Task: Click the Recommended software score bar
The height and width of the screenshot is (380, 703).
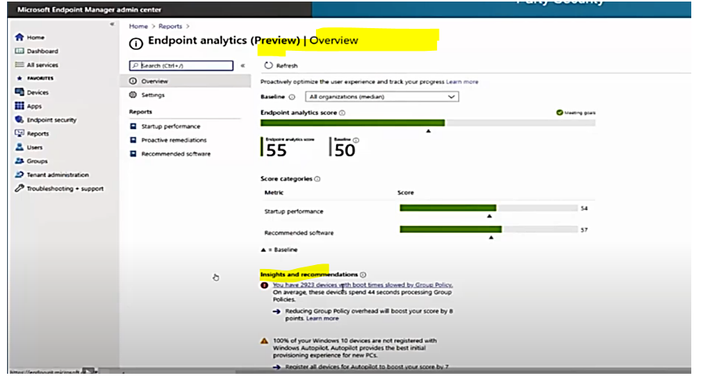Action: click(489, 229)
